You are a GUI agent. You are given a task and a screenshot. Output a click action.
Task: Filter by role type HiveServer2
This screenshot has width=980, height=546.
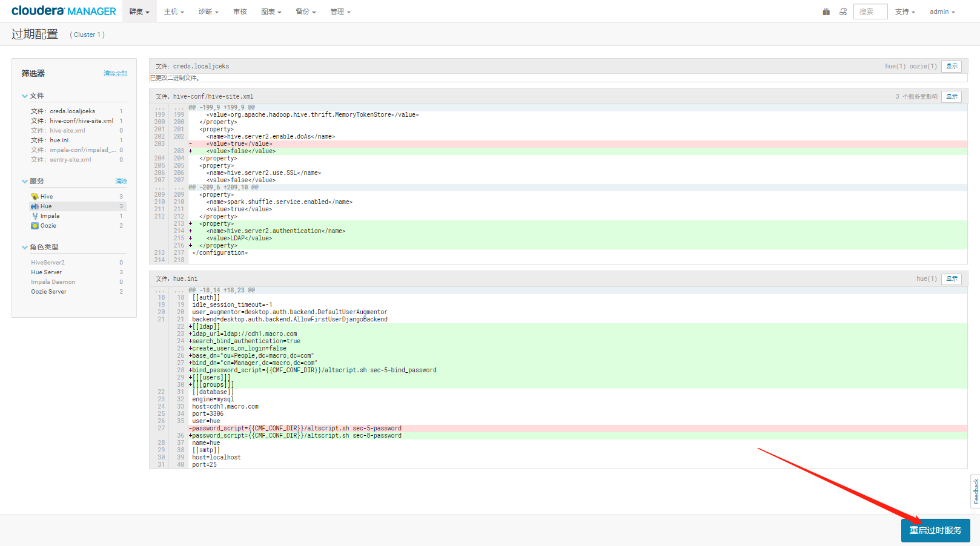[48, 263]
